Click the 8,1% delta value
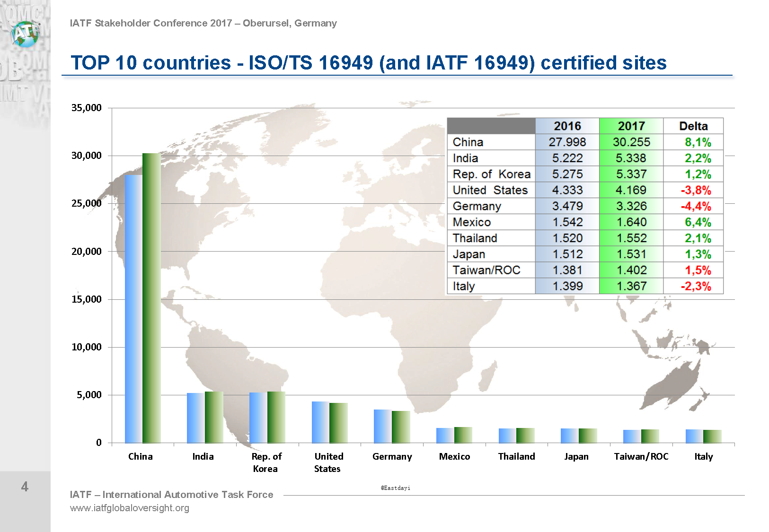The image size is (769, 532). pyautogui.click(x=698, y=142)
